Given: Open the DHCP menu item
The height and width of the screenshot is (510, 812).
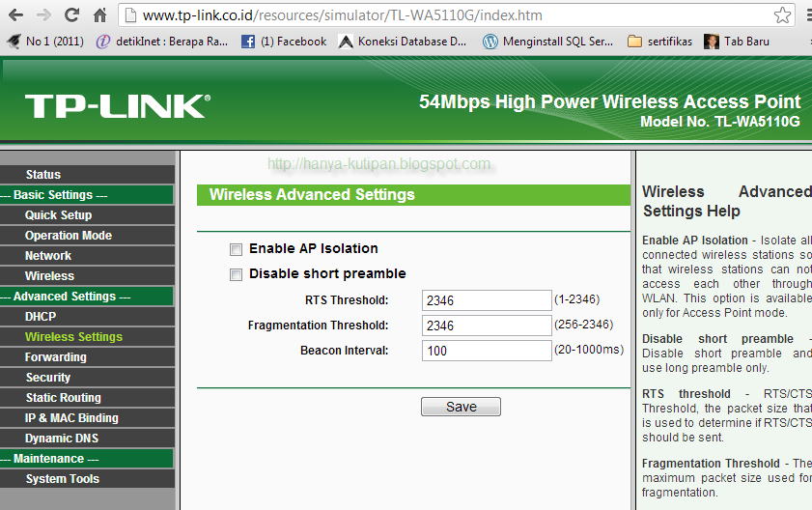Looking at the screenshot, I should pyautogui.click(x=87, y=316).
